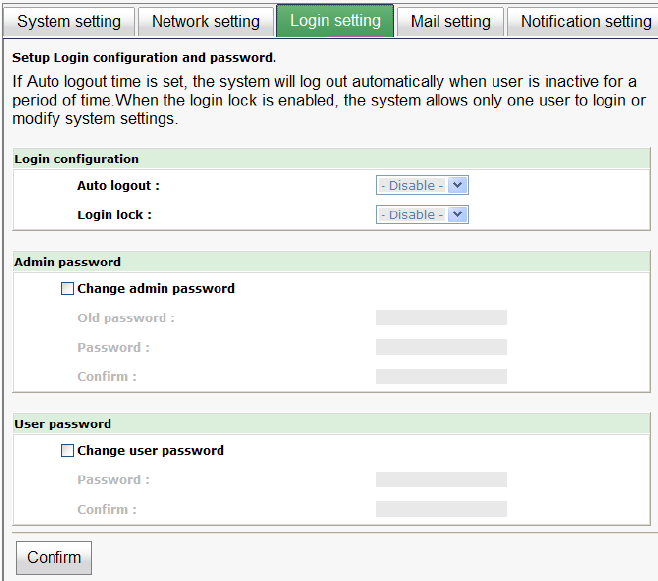Image resolution: width=658 pixels, height=581 pixels.
Task: Click the Change user password label
Action: tap(150, 451)
